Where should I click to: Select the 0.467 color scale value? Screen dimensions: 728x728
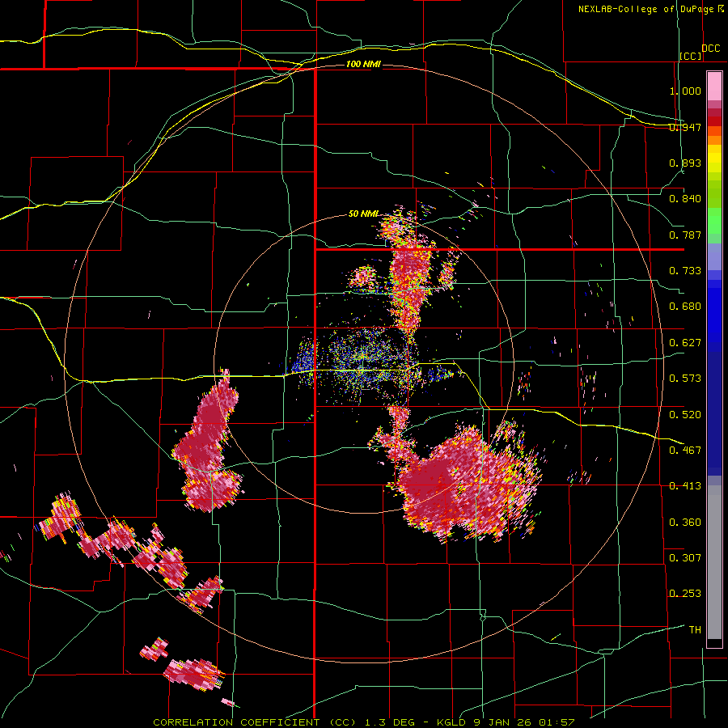pyautogui.click(x=685, y=450)
